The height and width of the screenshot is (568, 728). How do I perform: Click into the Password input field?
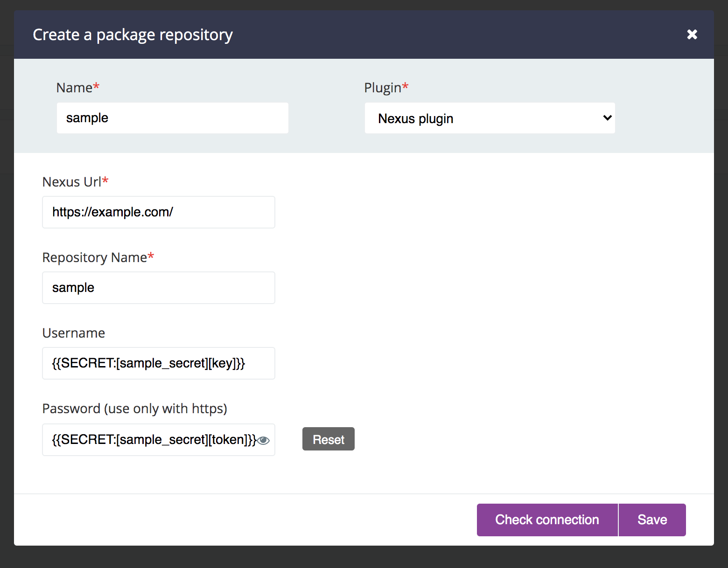(159, 440)
